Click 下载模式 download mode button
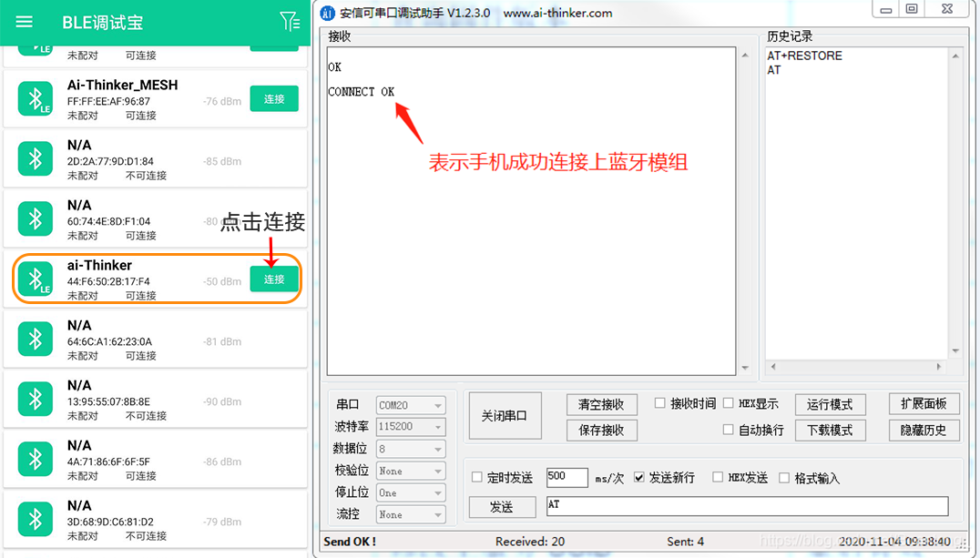The height and width of the screenshot is (558, 980). click(830, 431)
